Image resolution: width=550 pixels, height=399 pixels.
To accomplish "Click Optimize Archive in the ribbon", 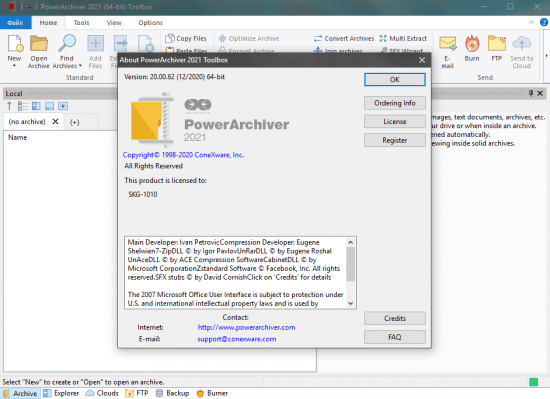I will click(x=249, y=38).
